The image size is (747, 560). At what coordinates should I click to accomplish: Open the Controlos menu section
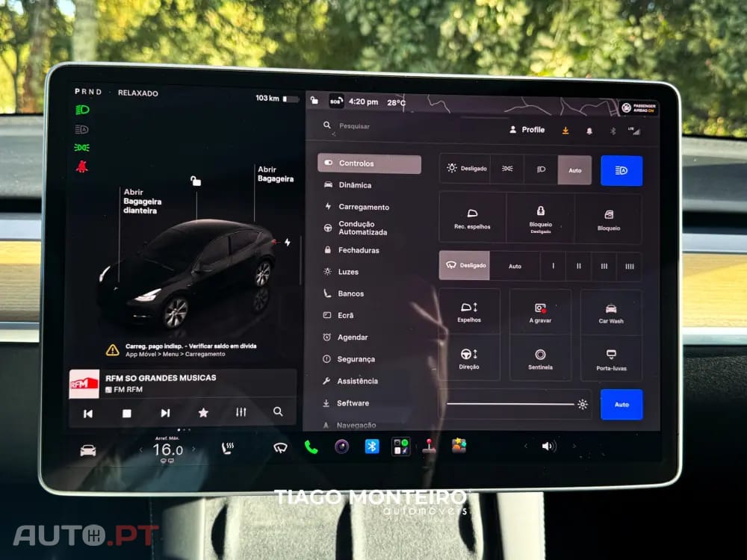tap(369, 164)
